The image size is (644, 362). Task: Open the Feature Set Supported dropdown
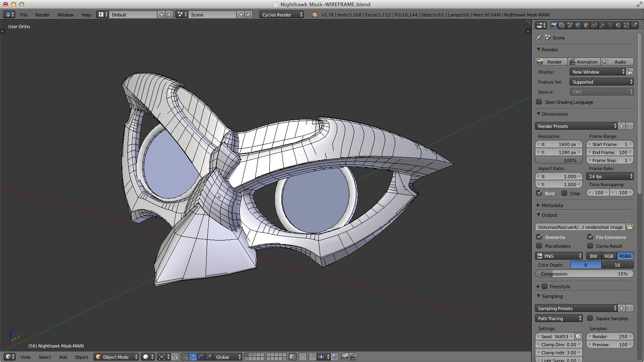click(602, 82)
